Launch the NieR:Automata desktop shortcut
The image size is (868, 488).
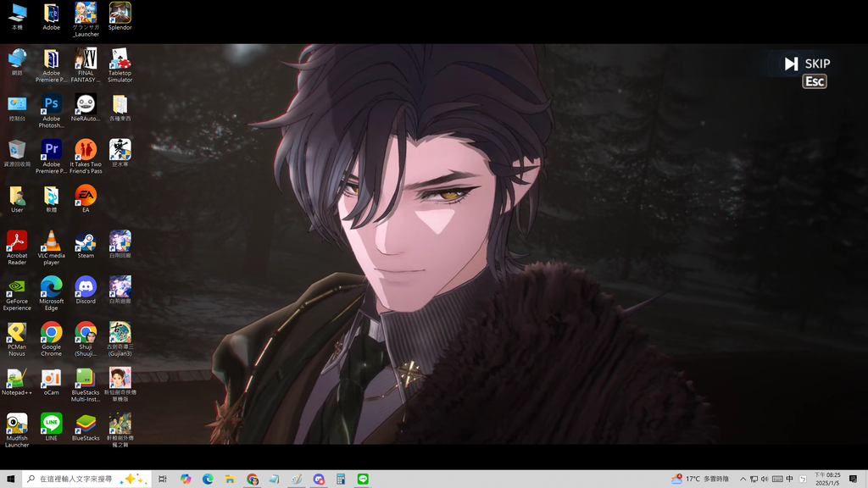point(86,108)
